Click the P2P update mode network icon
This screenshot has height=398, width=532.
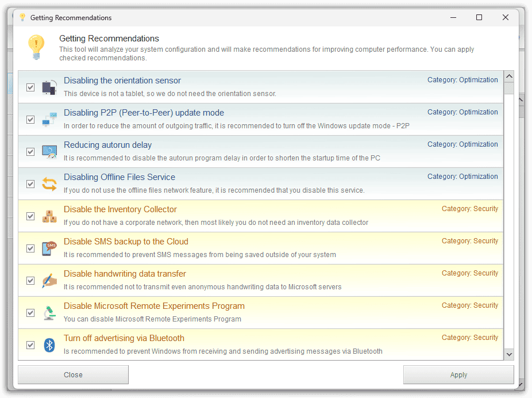[49, 120]
